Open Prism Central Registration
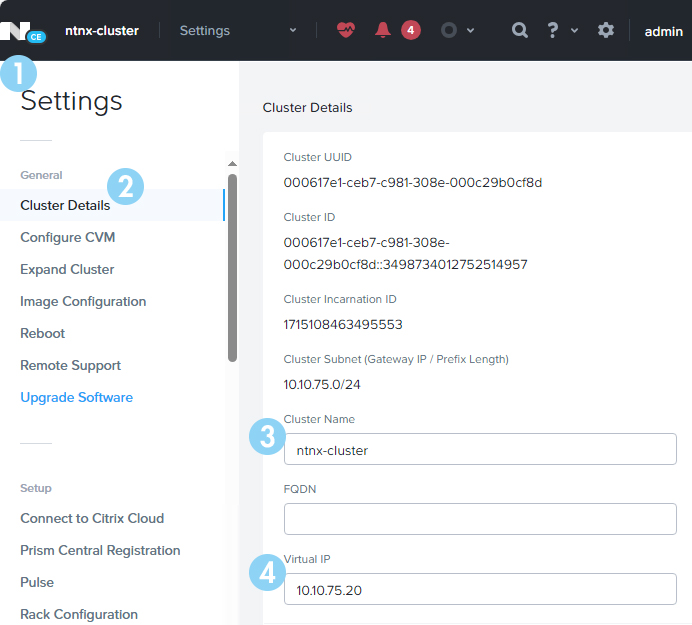692x625 pixels. pos(100,550)
